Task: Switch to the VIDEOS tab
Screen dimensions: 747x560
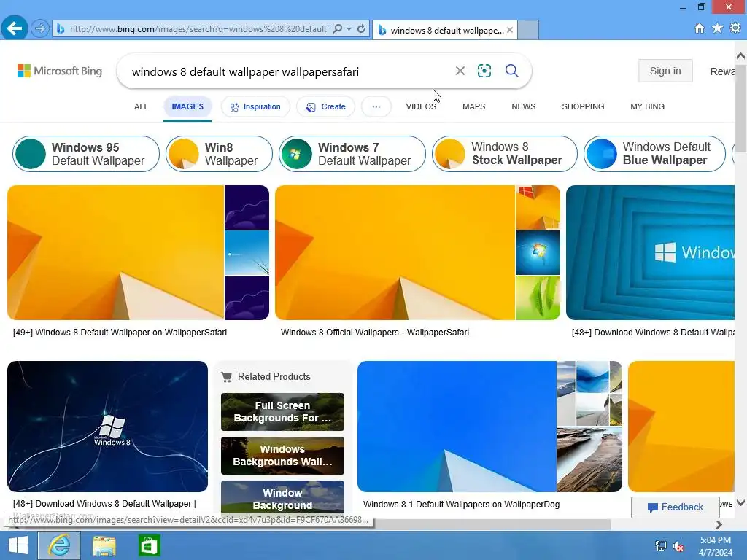Action: click(x=421, y=106)
